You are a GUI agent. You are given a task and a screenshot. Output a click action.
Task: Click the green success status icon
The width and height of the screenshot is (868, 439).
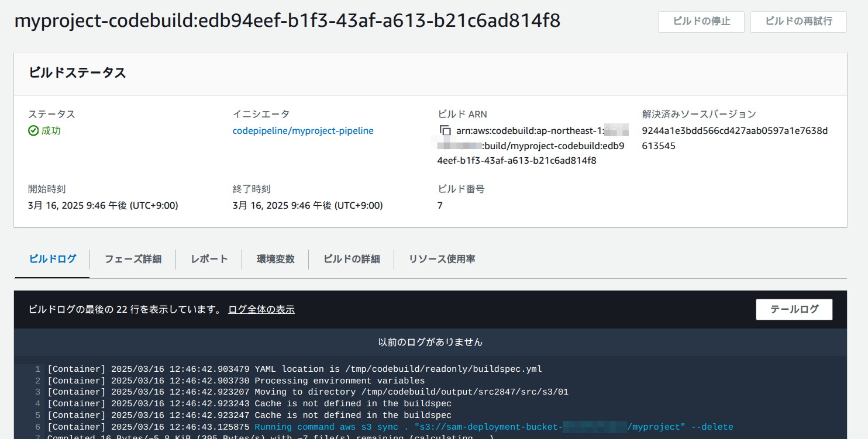[x=33, y=131]
